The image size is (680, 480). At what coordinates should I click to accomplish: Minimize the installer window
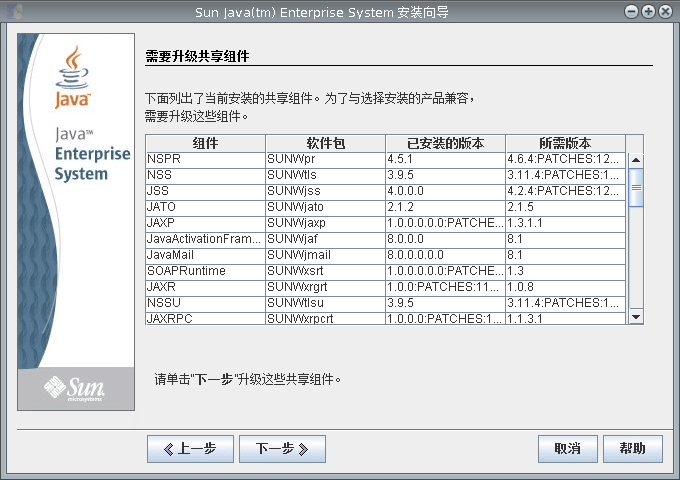tap(631, 12)
